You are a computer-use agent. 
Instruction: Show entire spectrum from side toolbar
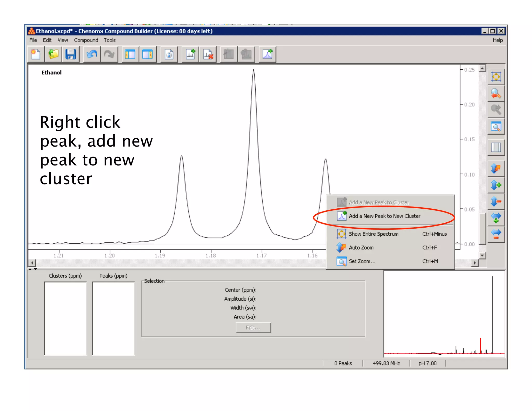click(496, 77)
